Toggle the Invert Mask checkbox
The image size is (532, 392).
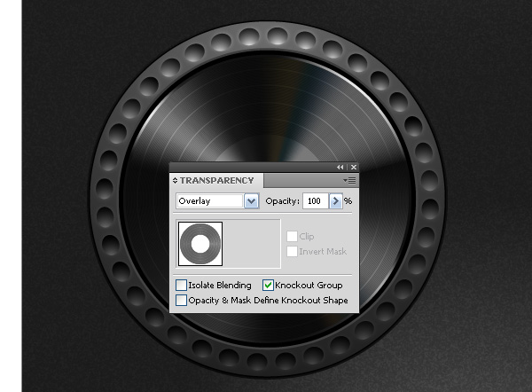click(292, 252)
